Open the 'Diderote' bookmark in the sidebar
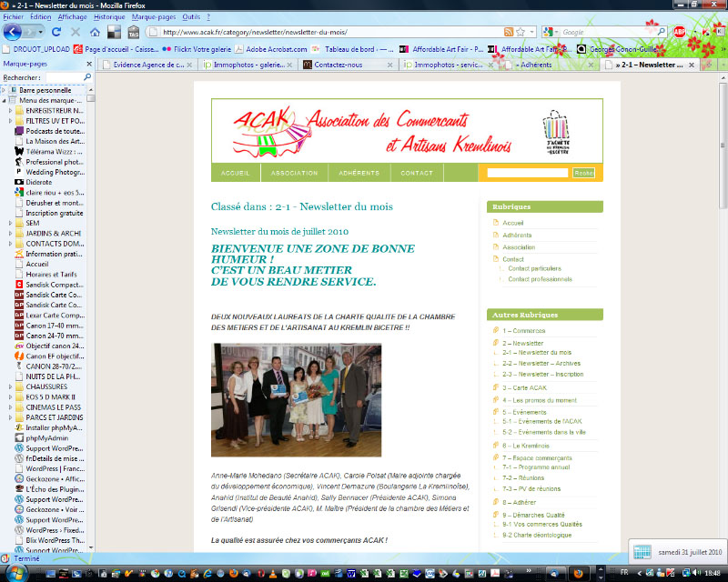728x582 pixels. [39, 183]
